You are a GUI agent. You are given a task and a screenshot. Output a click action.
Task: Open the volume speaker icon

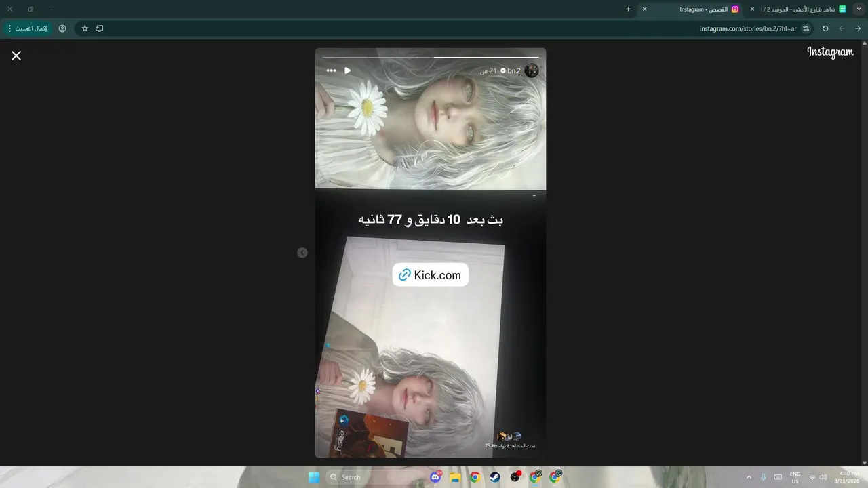[x=823, y=477]
